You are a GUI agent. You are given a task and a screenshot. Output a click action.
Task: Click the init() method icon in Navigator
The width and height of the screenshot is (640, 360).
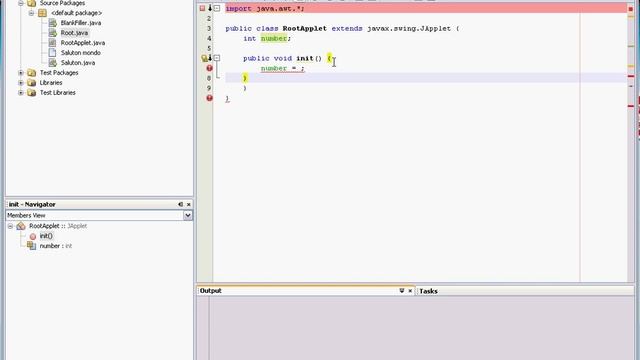[x=33, y=236]
